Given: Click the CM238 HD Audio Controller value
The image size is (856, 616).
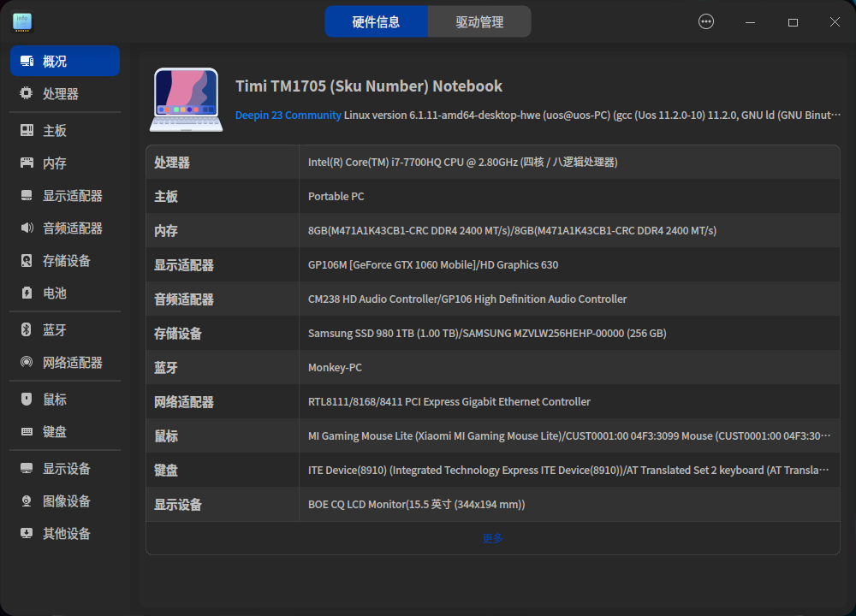Looking at the screenshot, I should pos(467,299).
